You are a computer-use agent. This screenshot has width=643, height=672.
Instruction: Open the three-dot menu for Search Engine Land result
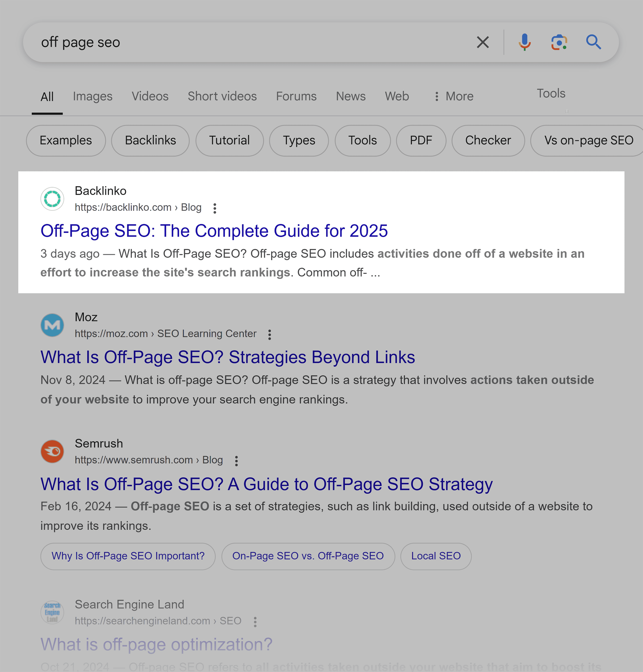click(255, 622)
